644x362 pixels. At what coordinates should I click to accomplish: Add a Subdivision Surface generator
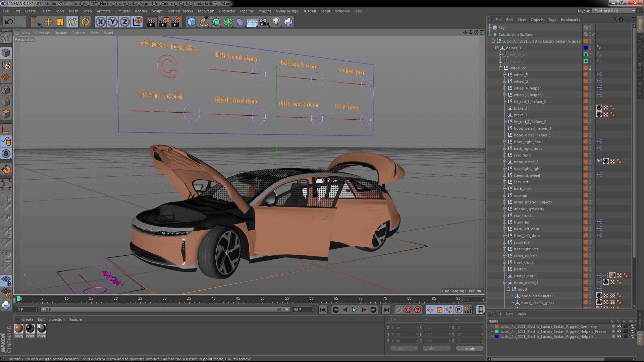point(216,22)
